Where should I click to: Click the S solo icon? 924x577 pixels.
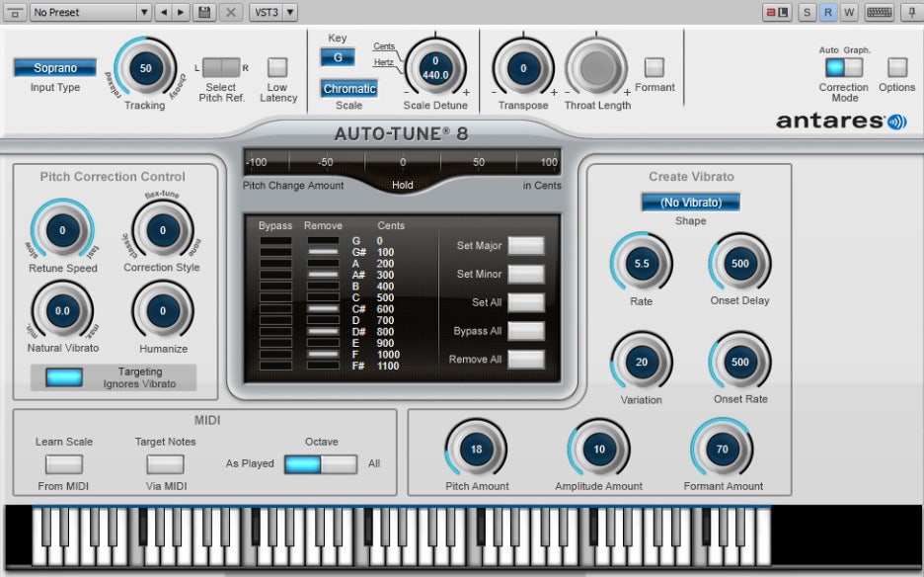808,12
